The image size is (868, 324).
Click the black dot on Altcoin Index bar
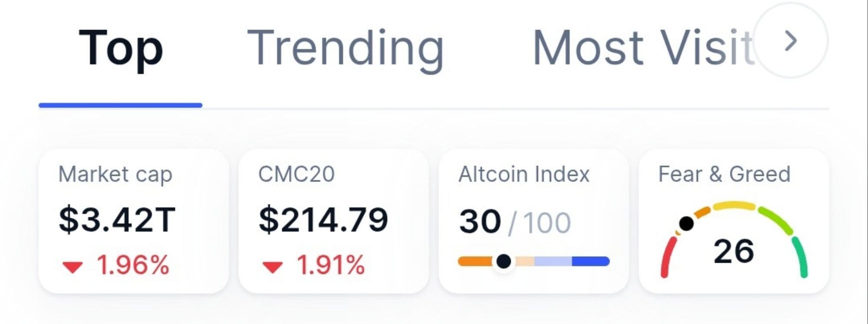click(x=503, y=261)
